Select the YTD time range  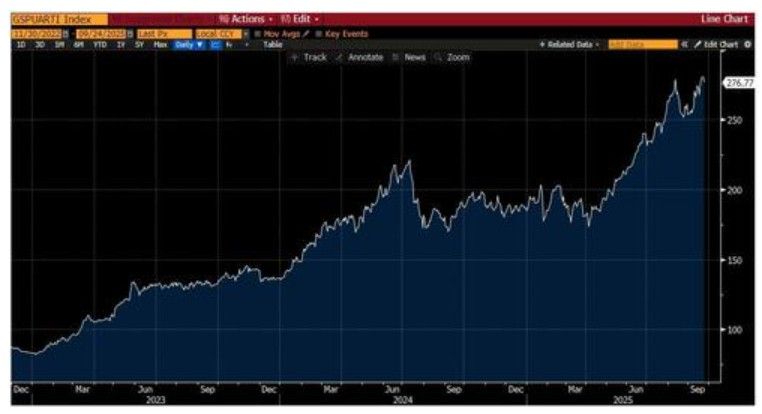pos(100,45)
